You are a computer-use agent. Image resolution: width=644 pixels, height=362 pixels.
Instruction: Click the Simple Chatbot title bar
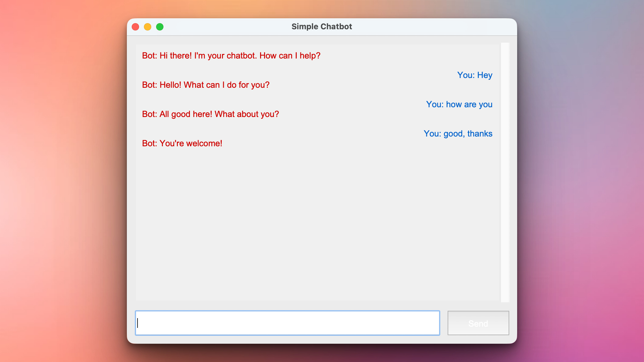point(321,27)
